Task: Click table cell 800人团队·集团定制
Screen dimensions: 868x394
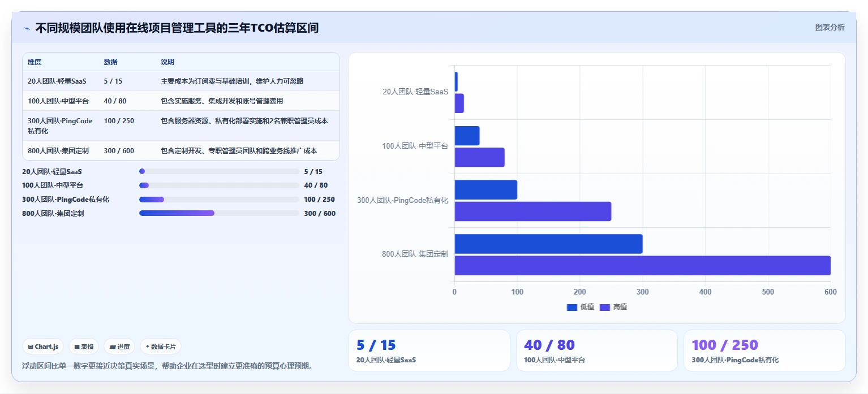Action: tap(58, 151)
